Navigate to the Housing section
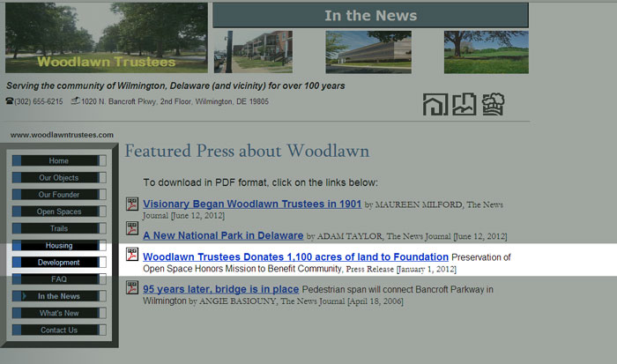 (59, 246)
